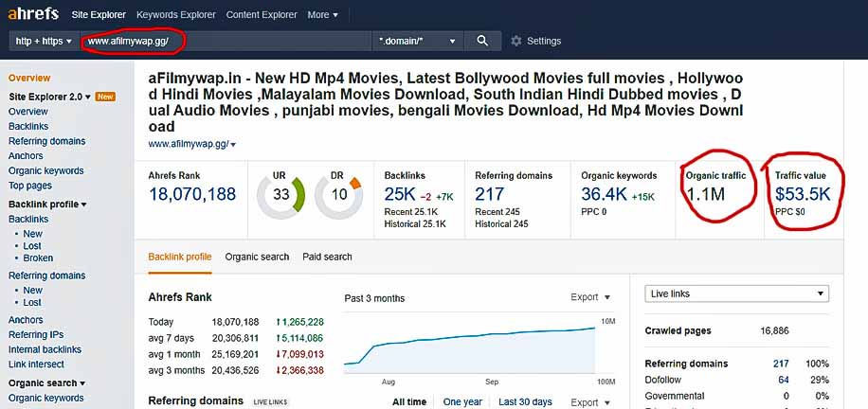Open Broken backlinks link
Image resolution: width=868 pixels, height=409 pixels.
coord(38,258)
